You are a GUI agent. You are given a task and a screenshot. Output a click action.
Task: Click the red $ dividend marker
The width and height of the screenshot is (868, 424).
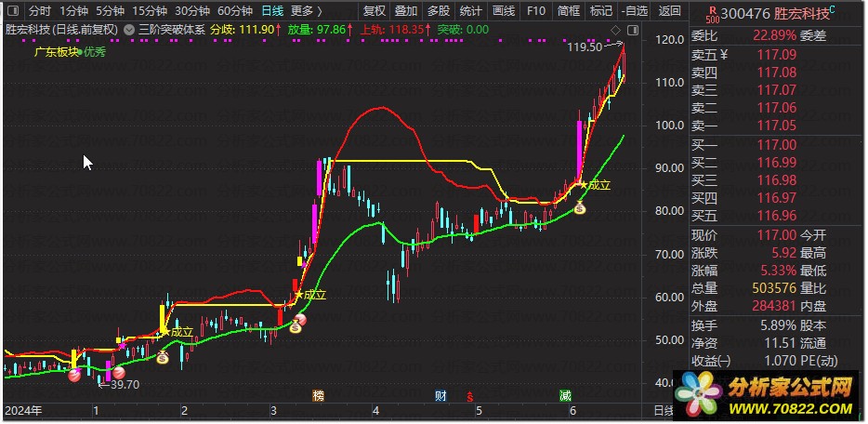470,396
